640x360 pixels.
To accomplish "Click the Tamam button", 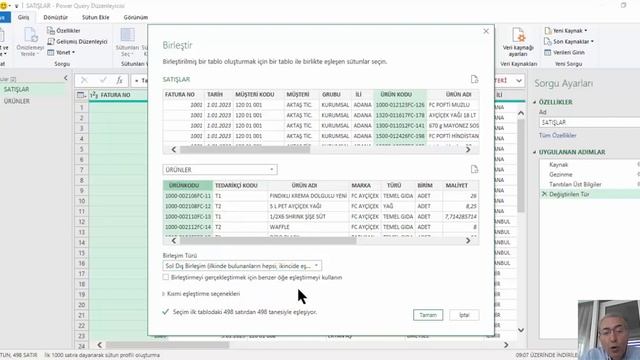I will click(428, 315).
